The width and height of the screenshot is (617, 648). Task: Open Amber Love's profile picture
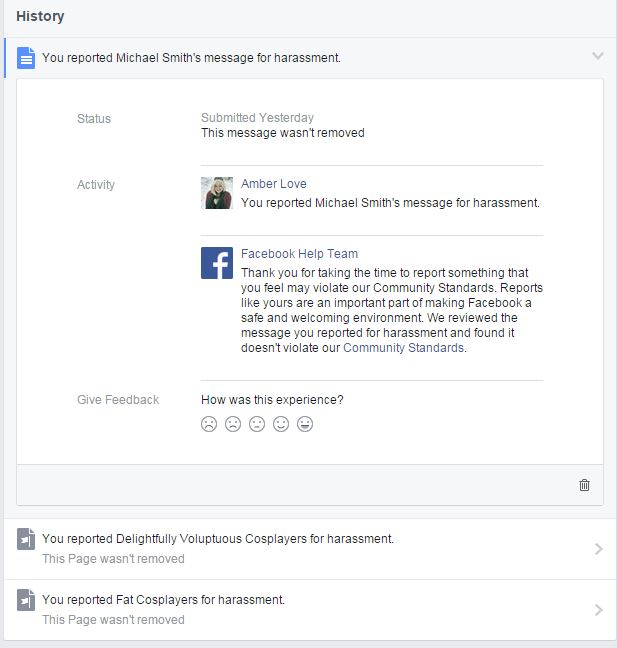tap(217, 193)
